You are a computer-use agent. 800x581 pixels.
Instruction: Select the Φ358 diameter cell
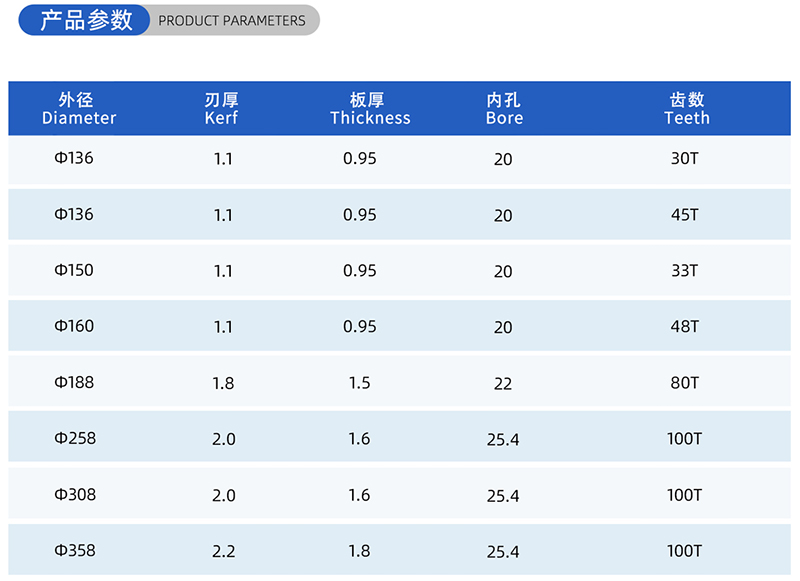(75, 550)
